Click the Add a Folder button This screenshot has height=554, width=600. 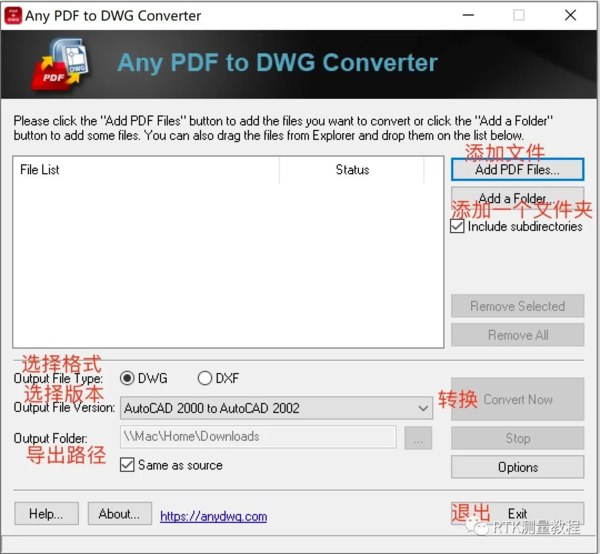coord(517,198)
